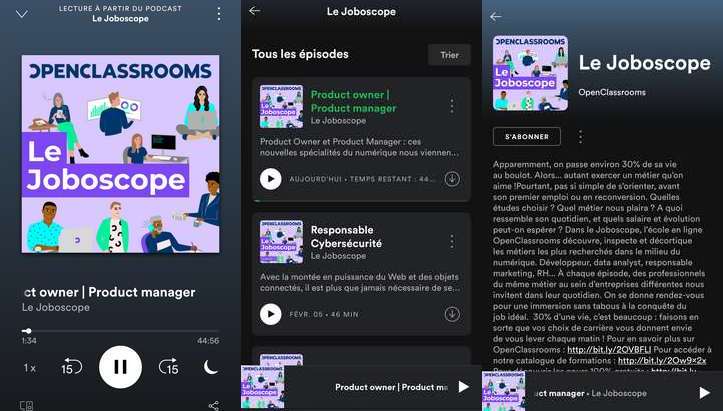Play the Responsable Cybersécurité episode

point(270,314)
